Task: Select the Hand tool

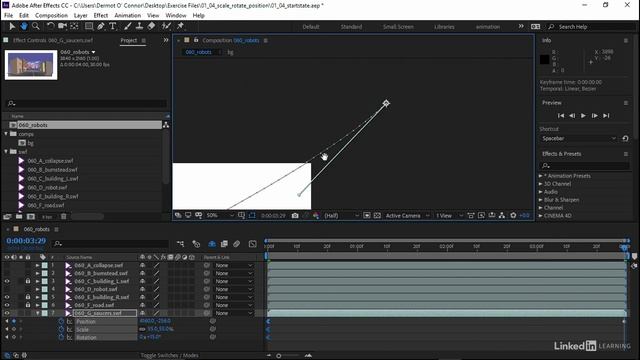Action: [24, 26]
